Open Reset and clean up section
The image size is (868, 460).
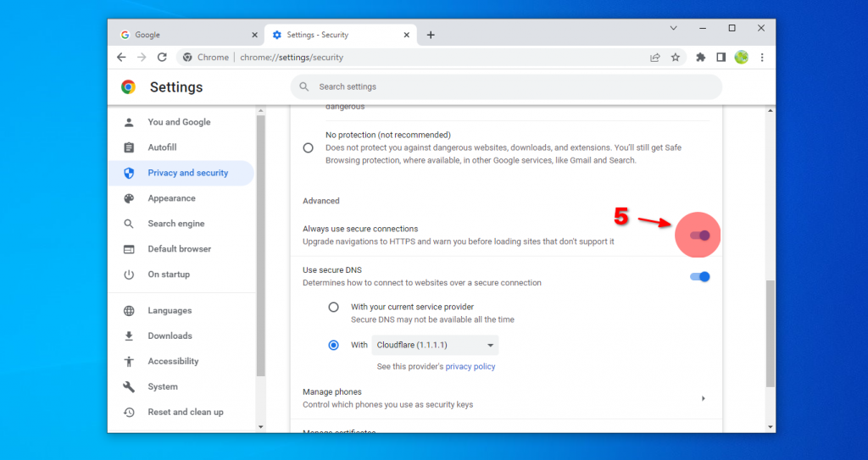pyautogui.click(x=181, y=413)
